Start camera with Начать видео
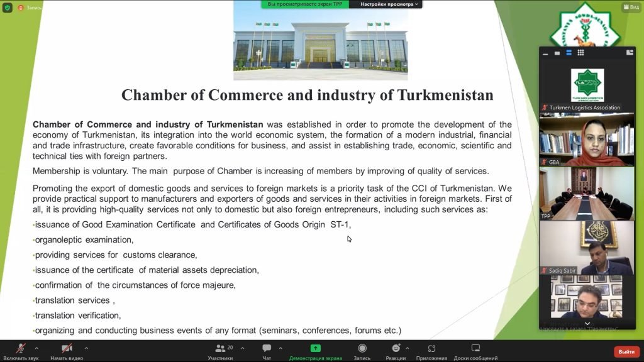 [67, 352]
